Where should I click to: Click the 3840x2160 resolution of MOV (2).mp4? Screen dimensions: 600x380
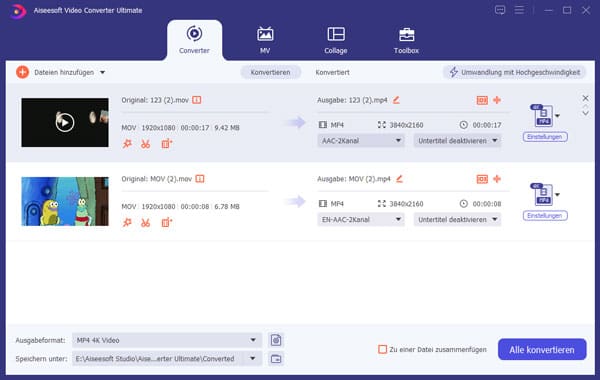pos(406,204)
